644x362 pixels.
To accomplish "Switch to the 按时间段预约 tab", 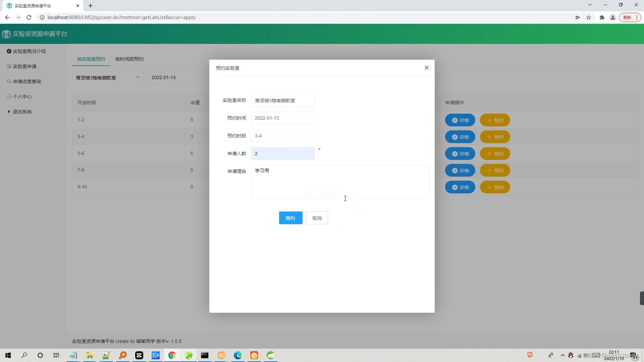I will pyautogui.click(x=129, y=59).
